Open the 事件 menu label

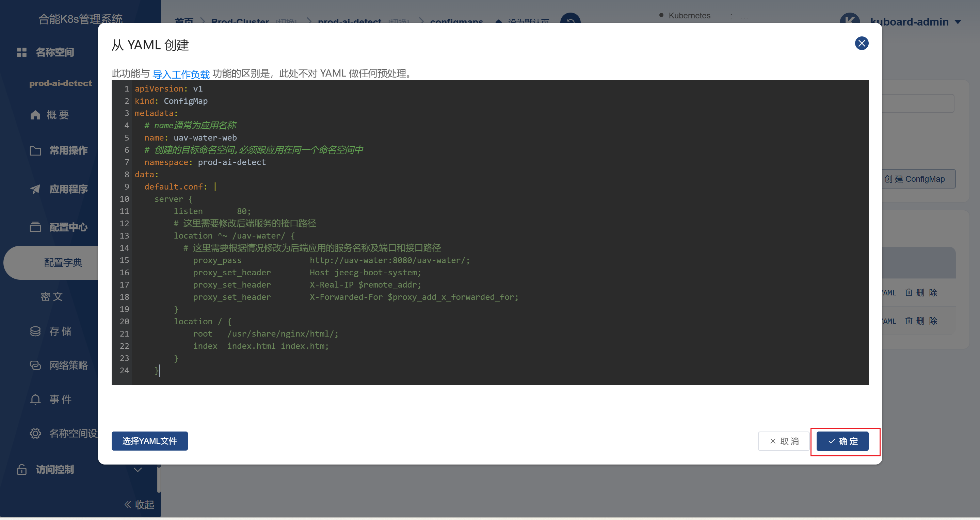coord(60,399)
